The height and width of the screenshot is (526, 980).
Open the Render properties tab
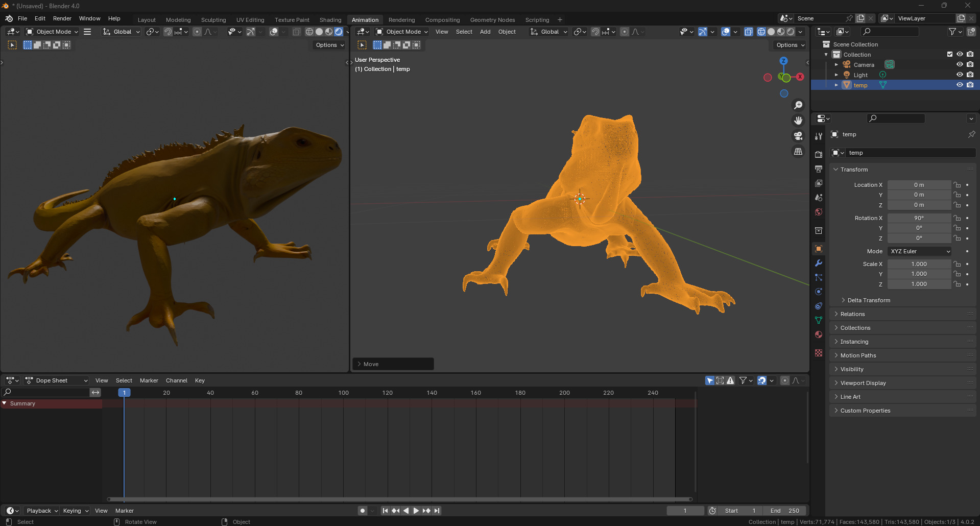point(819,155)
